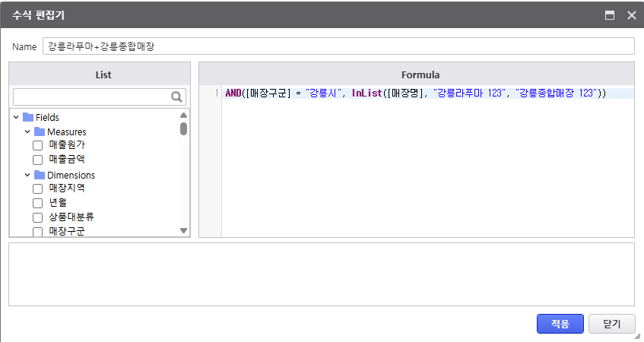Check the 매출원가 checkbox
This screenshot has height=342, width=644.
pos(37,146)
